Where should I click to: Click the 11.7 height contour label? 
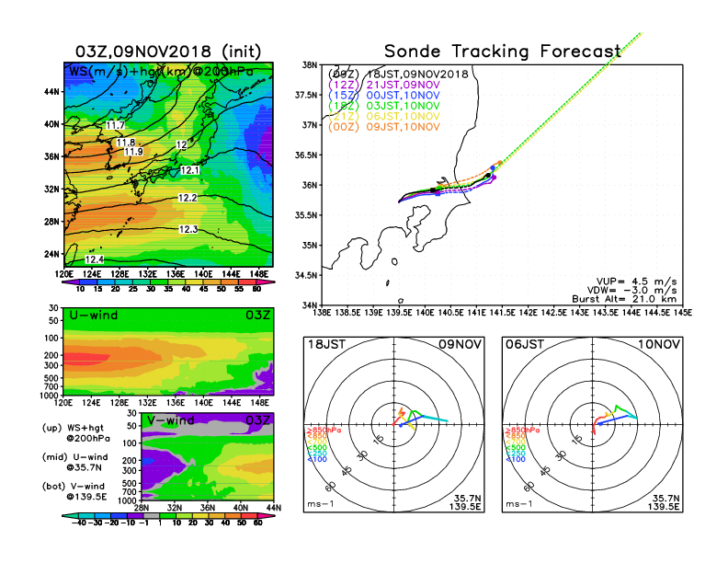[x=115, y=125]
